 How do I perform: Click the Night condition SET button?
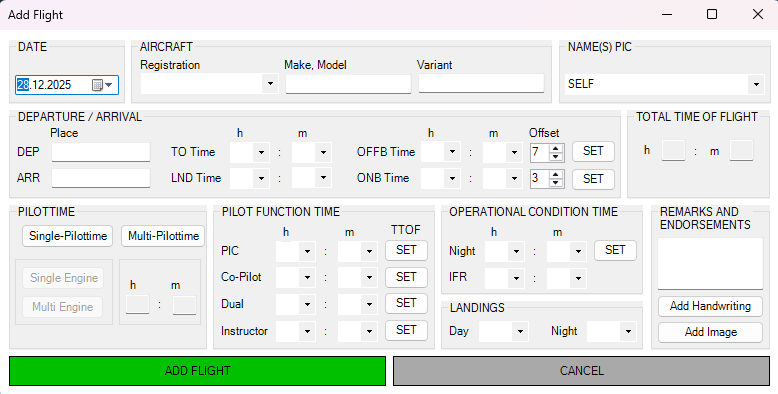tap(615, 251)
